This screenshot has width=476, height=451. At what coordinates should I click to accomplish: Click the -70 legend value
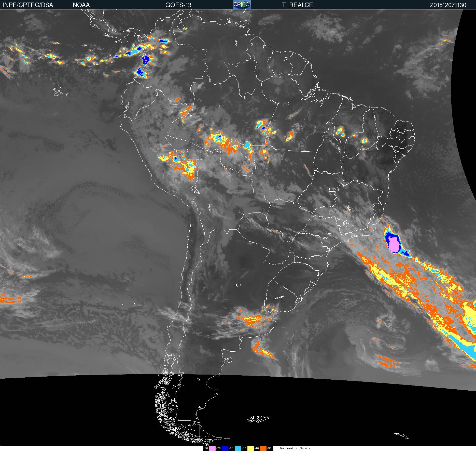[x=219, y=448]
